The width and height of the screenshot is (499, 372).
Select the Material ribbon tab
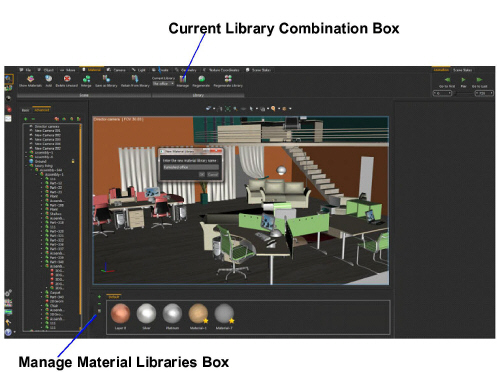(92, 70)
